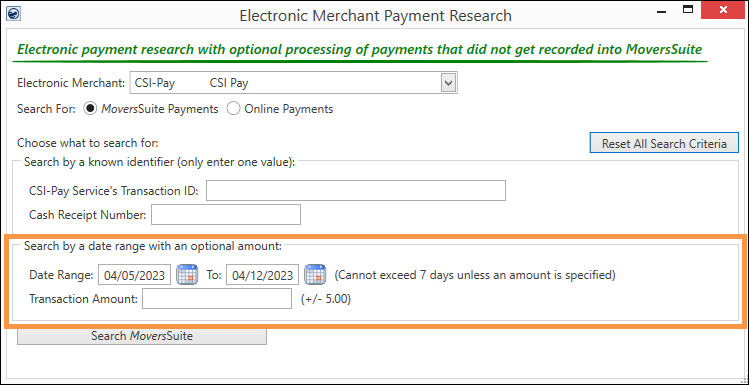Click the To date field 04/12/2023
This screenshot has height=385, width=749.
(x=262, y=275)
